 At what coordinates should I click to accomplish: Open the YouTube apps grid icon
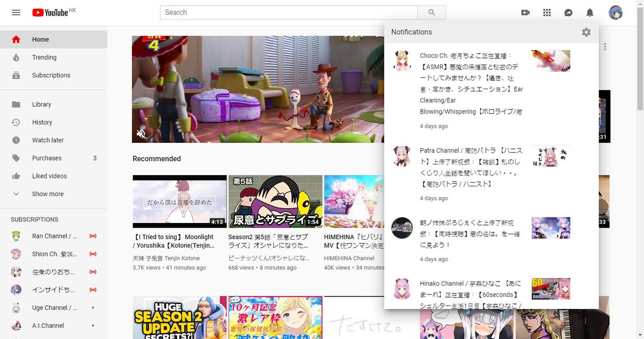(x=547, y=12)
